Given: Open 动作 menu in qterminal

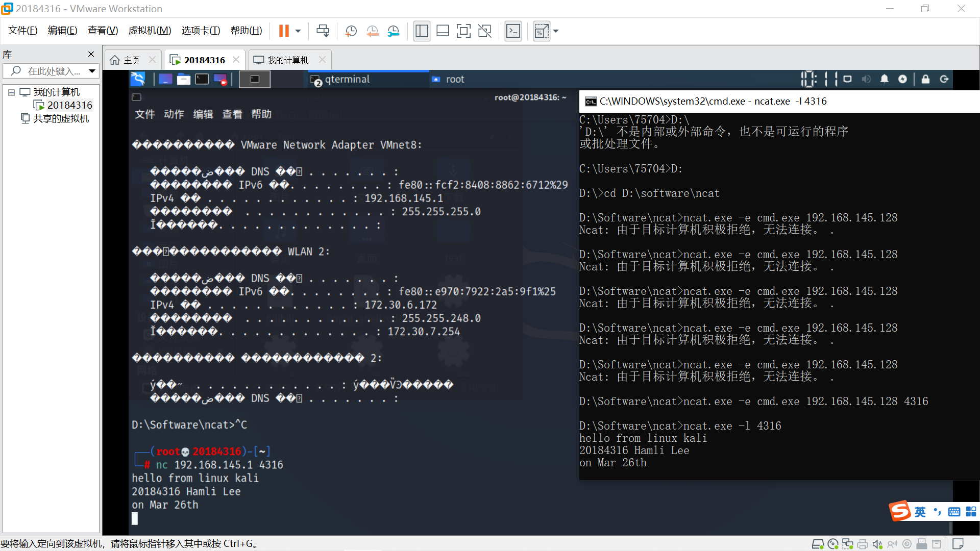Looking at the screenshot, I should pos(174,114).
